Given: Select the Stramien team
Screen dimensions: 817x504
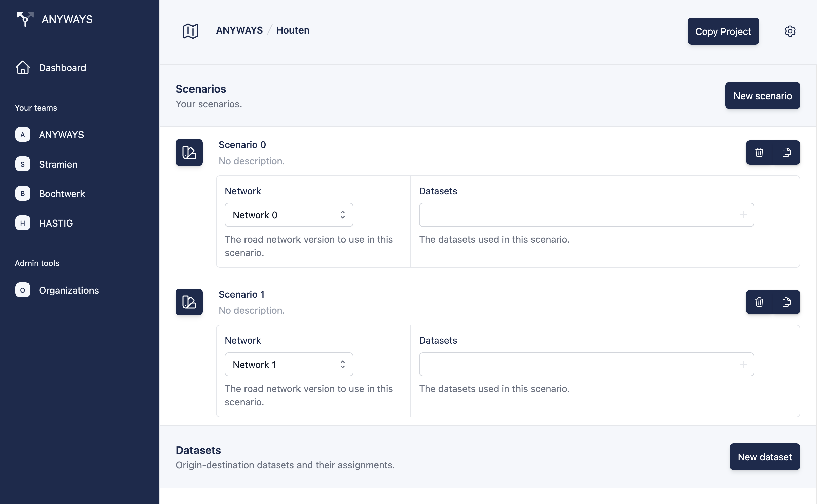Looking at the screenshot, I should [x=58, y=164].
